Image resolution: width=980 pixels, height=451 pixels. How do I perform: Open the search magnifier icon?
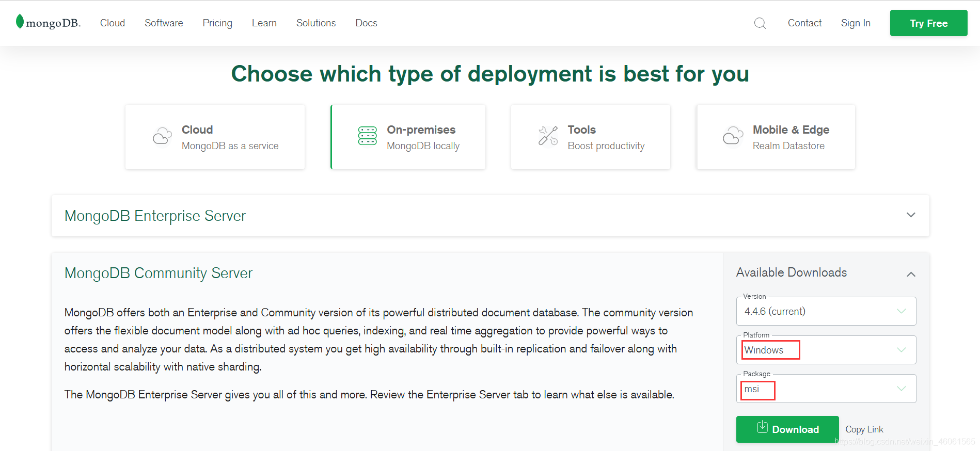point(760,23)
